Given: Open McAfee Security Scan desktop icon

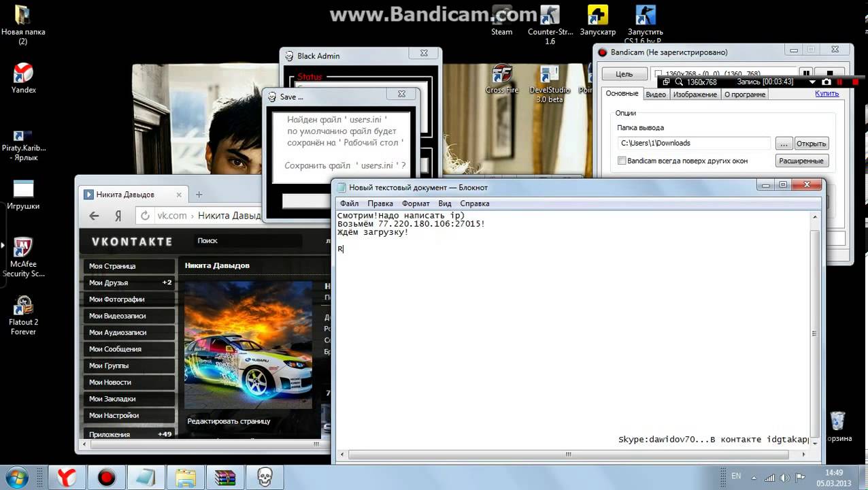Looking at the screenshot, I should 23,258.
